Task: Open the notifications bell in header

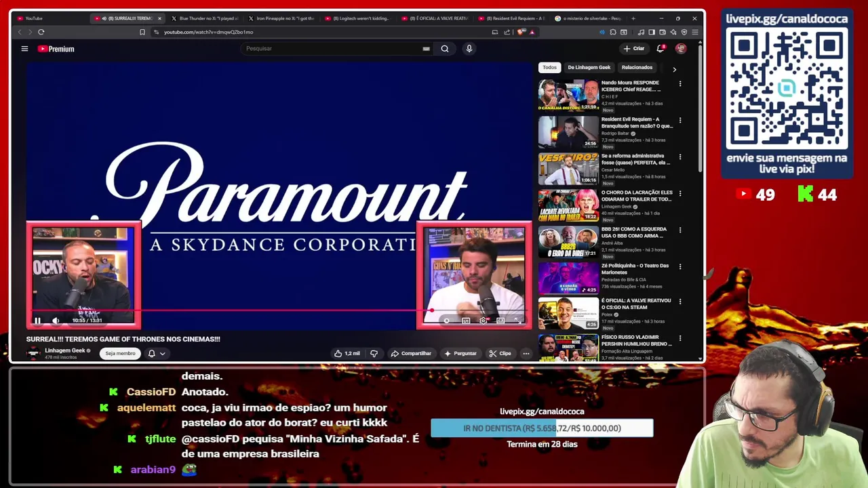Action: point(660,49)
